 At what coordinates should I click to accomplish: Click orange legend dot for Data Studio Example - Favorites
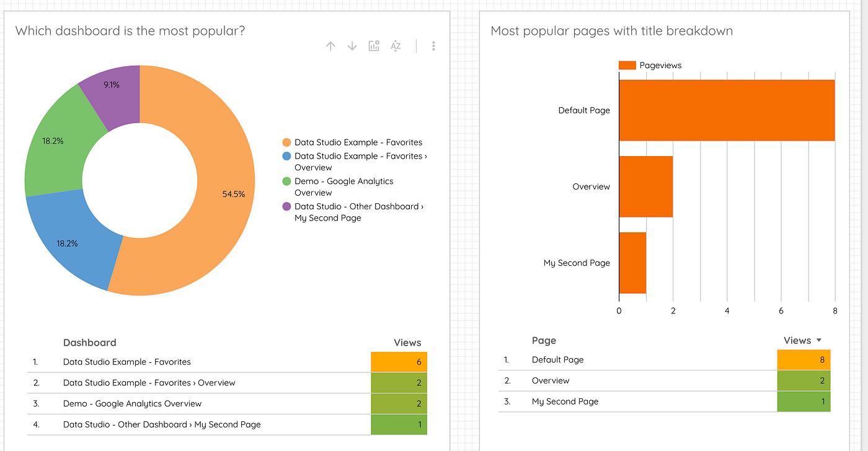point(286,142)
